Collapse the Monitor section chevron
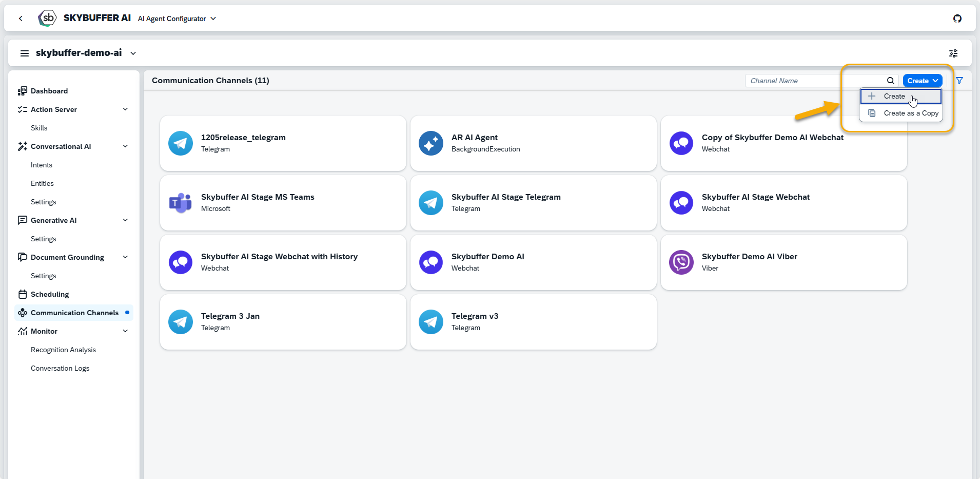Viewport: 980px width, 479px height. coord(125,331)
